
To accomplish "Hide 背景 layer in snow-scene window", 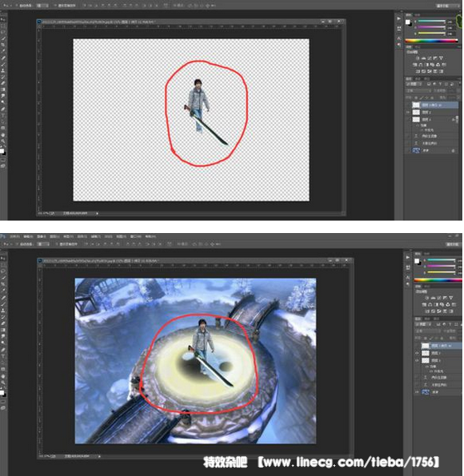I will pos(417,392).
